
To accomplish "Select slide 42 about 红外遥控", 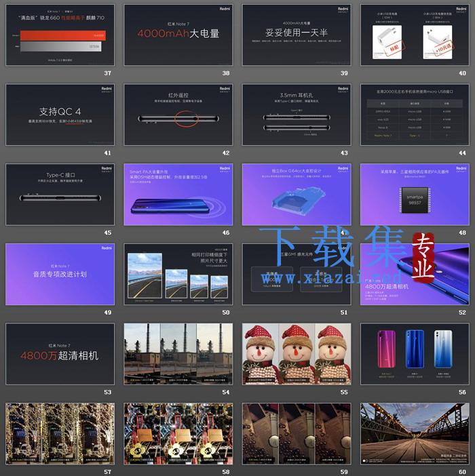I will tap(178, 115).
